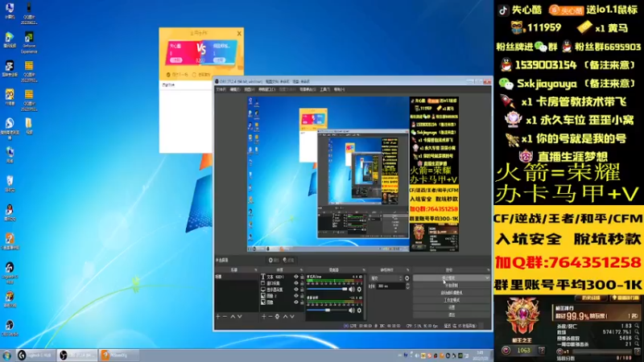Toggle the lock on the 窗口采集 source
This screenshot has height=362, width=644.
[x=302, y=283]
